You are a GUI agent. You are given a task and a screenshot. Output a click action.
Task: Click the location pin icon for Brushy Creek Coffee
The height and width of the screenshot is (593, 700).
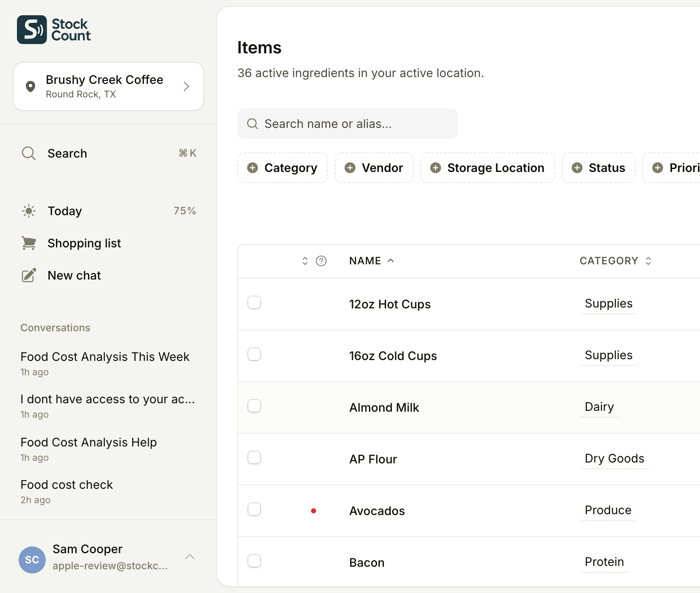[x=31, y=86]
